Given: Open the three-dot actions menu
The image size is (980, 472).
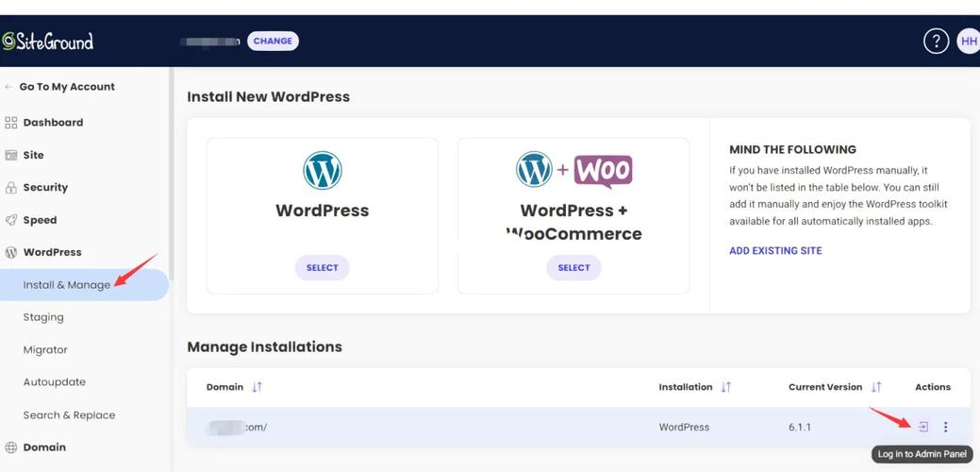Looking at the screenshot, I should click(x=945, y=427).
